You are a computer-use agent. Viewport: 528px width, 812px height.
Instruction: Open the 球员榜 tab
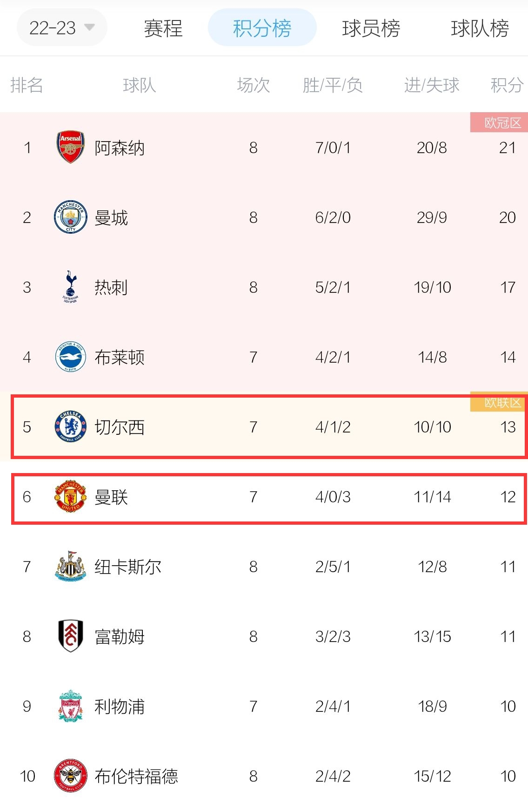[x=371, y=28]
